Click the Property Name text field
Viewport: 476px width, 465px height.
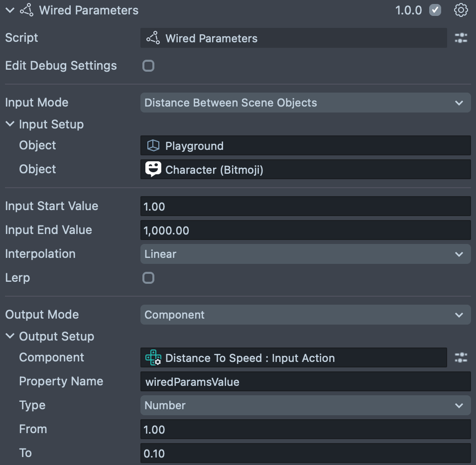305,382
